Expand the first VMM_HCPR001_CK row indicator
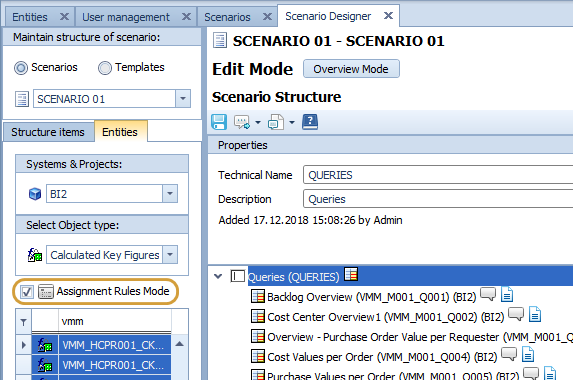This screenshot has height=380, width=573. pyautogui.click(x=24, y=345)
